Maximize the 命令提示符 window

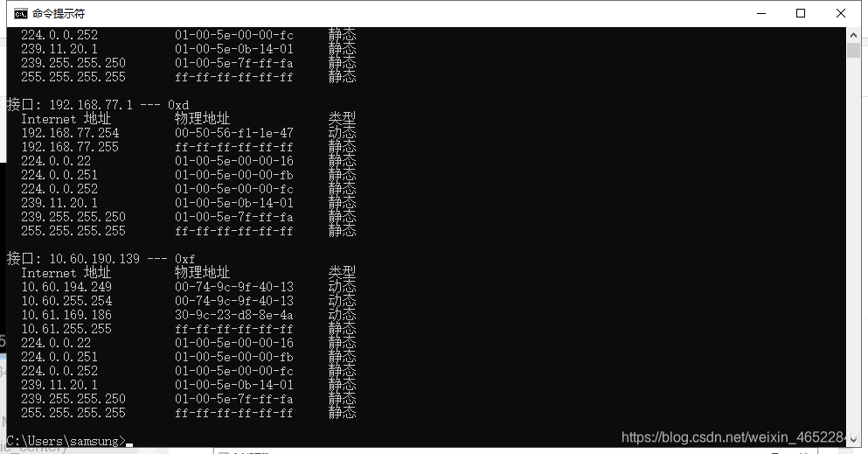tap(801, 13)
